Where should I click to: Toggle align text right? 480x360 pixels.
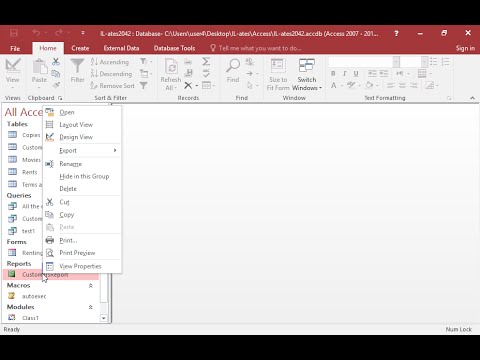pyautogui.click(x=414, y=86)
